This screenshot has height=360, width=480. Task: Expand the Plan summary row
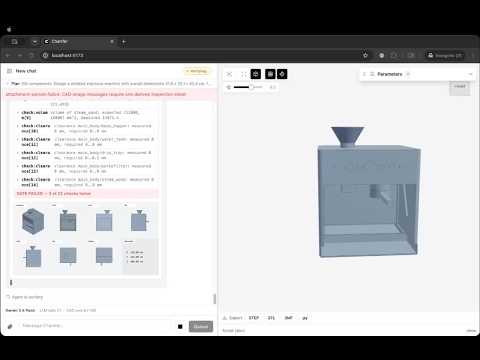[x=108, y=84]
